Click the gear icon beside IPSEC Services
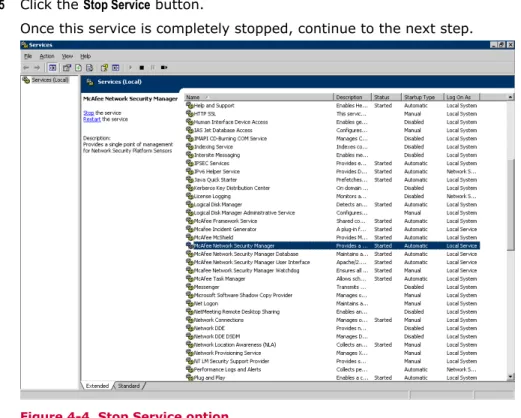The image size is (521, 418). click(x=190, y=163)
